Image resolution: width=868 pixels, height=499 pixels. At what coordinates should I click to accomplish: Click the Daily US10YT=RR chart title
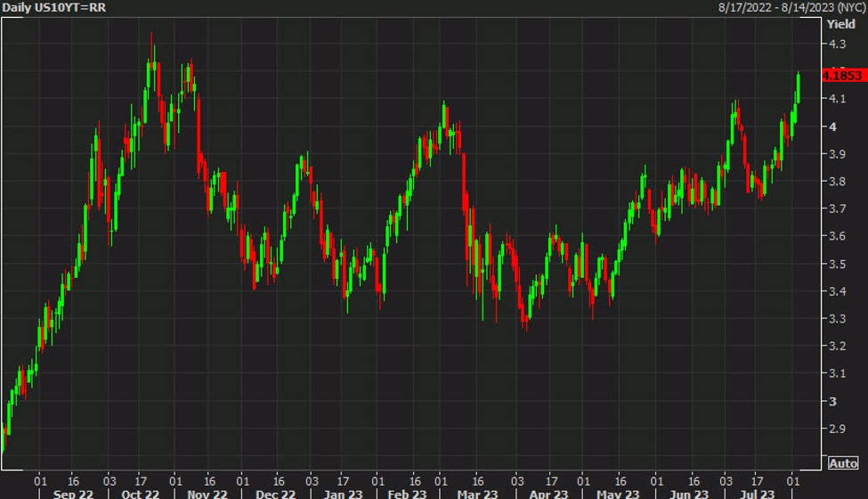[53, 7]
